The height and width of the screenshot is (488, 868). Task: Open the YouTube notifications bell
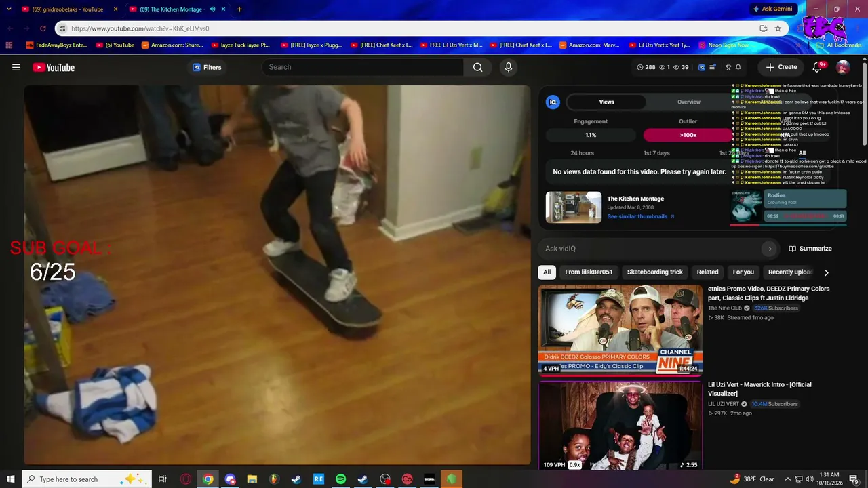click(x=817, y=67)
